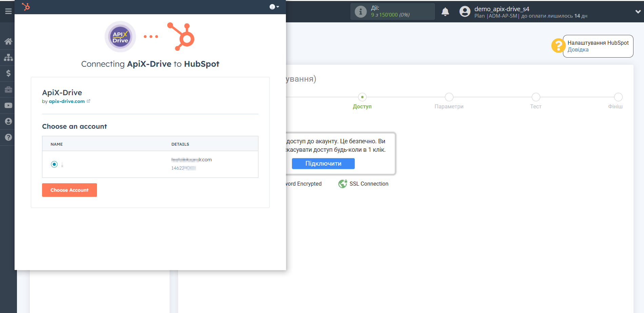Click the DETAILS column header
The image size is (644, 313).
pos(180,144)
